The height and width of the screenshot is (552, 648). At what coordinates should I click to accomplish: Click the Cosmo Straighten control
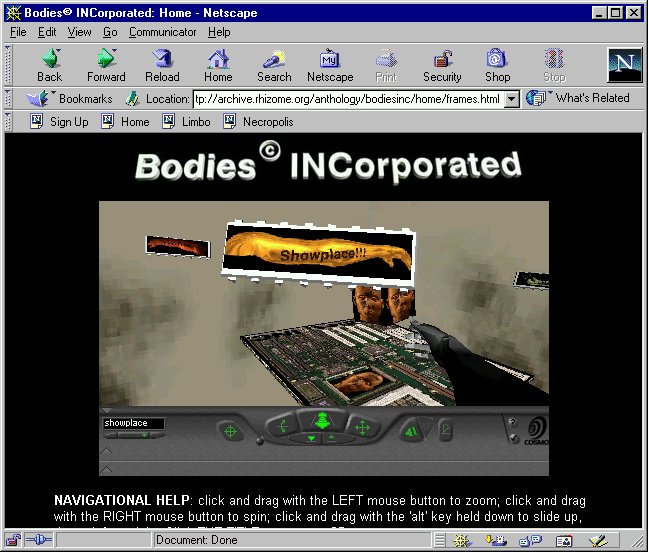[446, 430]
